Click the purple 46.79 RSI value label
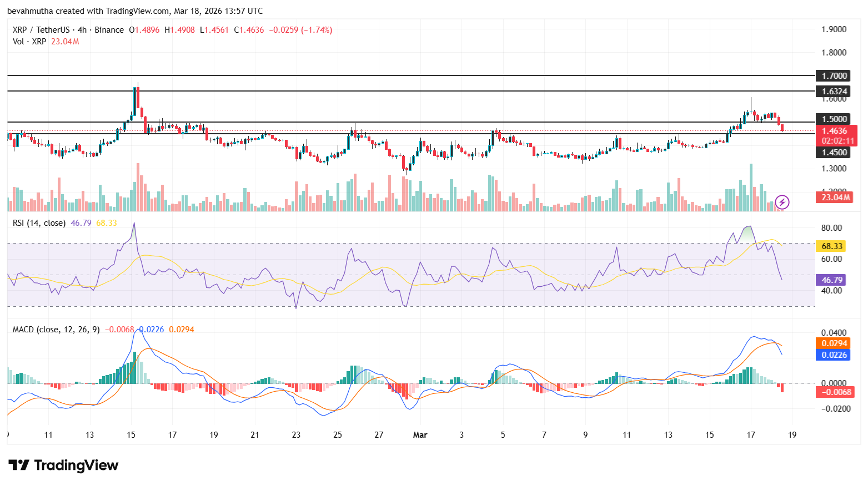Screen dimensions: 868x486 831,280
